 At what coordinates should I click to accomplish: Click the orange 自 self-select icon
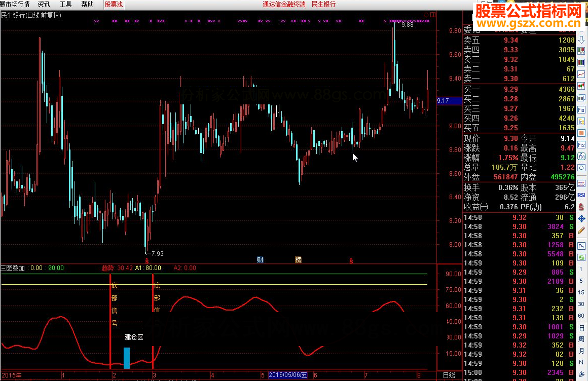(x=581, y=133)
